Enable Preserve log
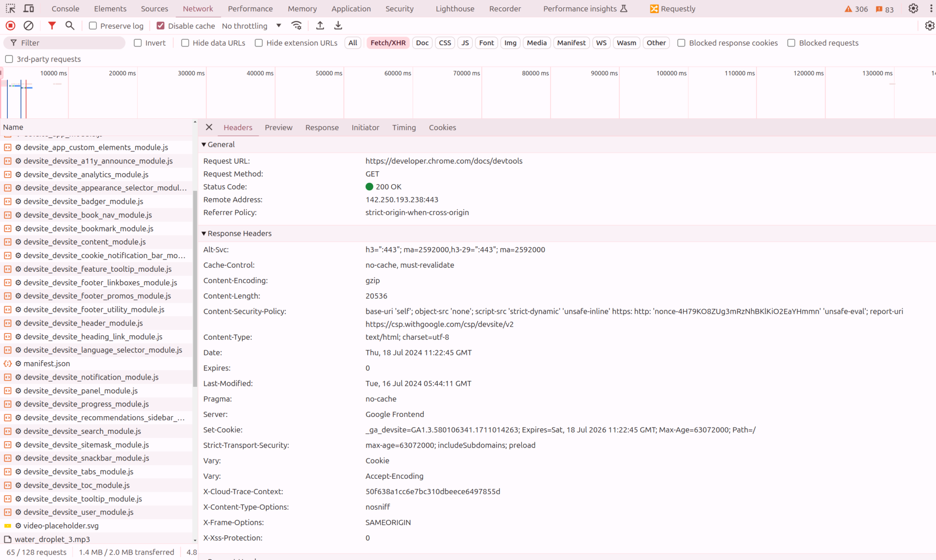Image resolution: width=936 pixels, height=560 pixels. point(93,26)
